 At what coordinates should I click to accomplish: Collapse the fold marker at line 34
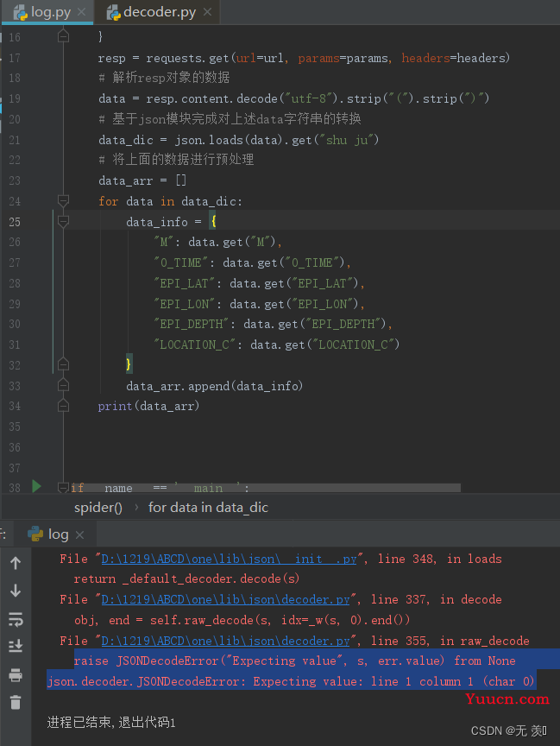tap(63, 406)
